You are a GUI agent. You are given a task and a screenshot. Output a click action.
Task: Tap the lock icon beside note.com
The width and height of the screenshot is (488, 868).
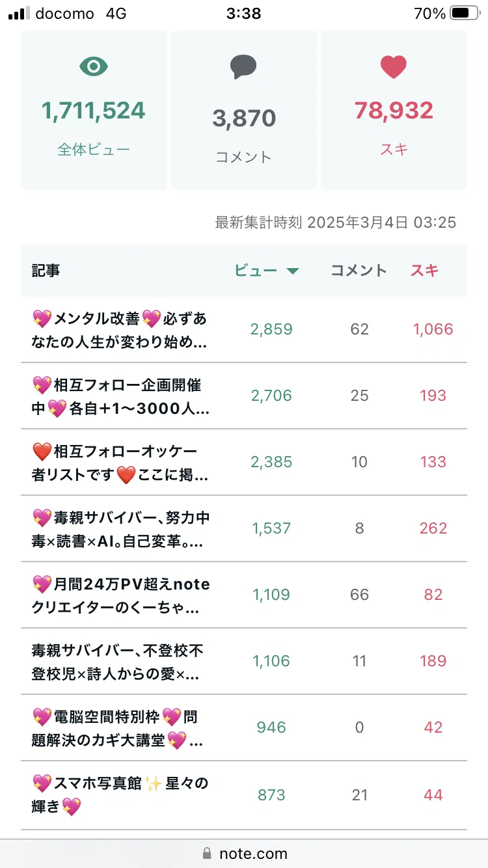click(208, 853)
